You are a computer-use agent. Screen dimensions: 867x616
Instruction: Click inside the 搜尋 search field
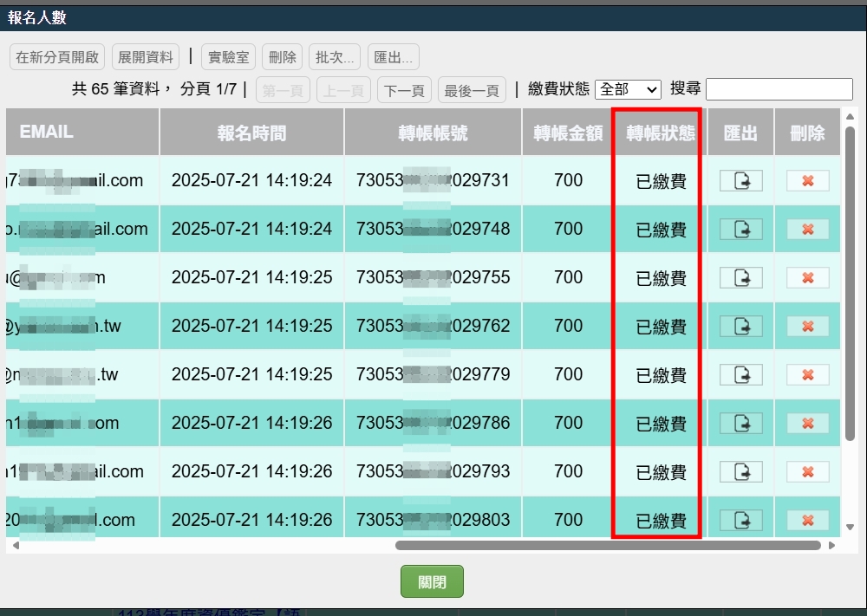pyautogui.click(x=779, y=88)
